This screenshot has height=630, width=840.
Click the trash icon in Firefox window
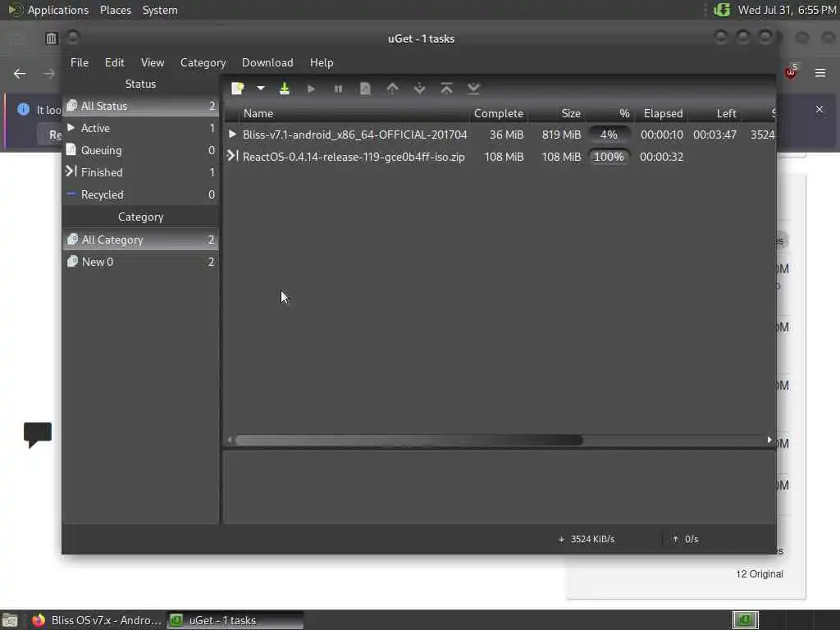click(51, 39)
